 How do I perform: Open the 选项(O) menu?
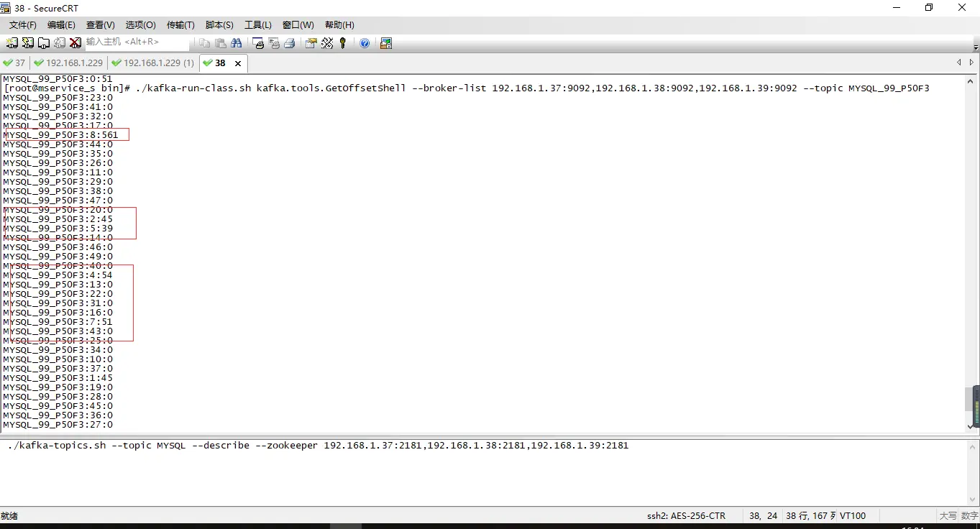[x=140, y=25]
